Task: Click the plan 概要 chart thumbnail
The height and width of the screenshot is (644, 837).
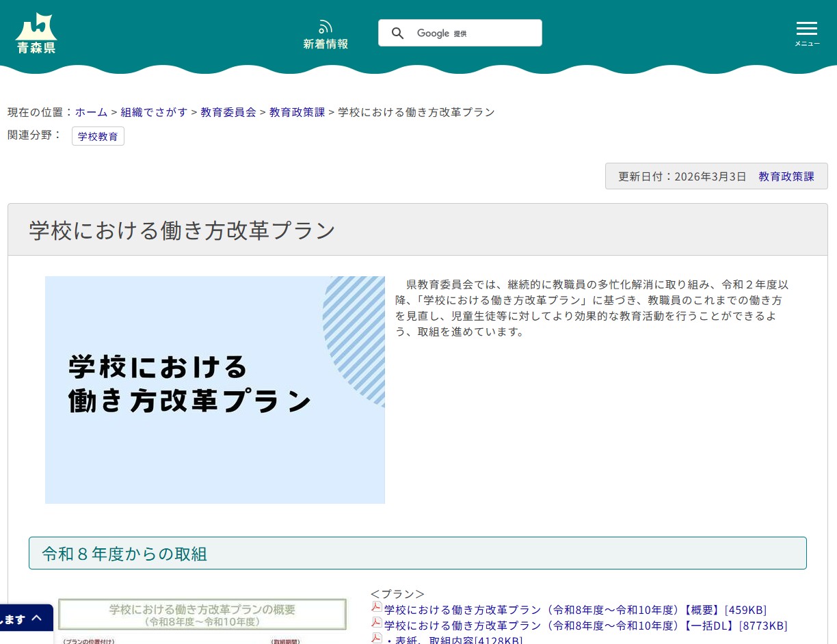Action: 202,620
